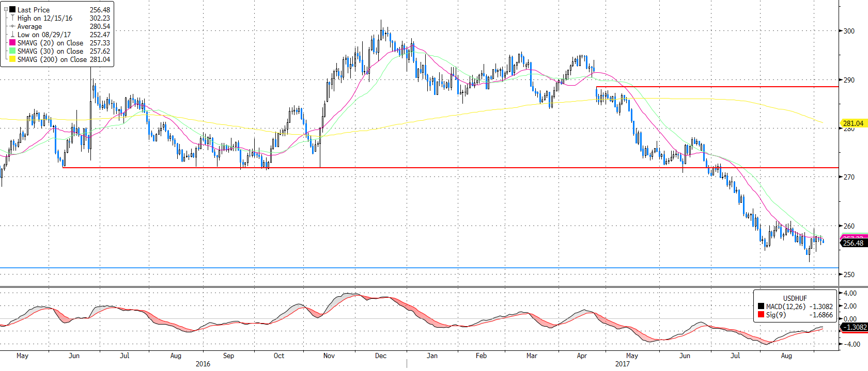This screenshot has height=371, width=868.
Task: Click the Dec label on time axis
Action: coord(380,356)
